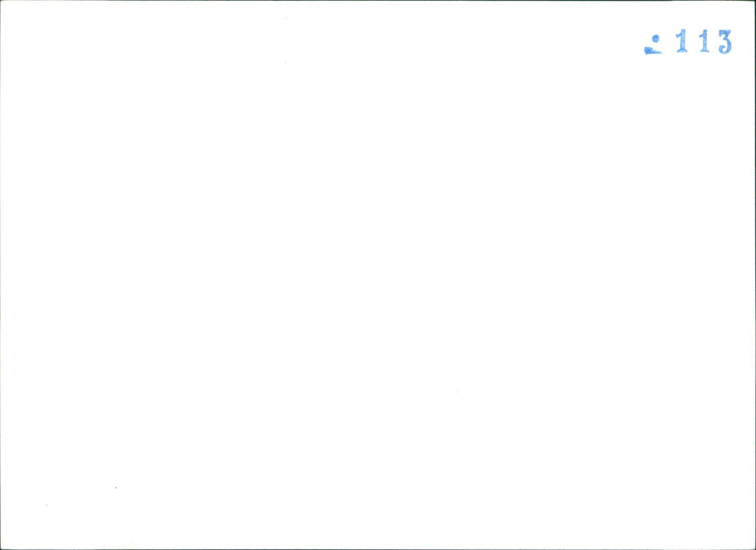Click the first digit 1 in the stamp

(x=681, y=41)
